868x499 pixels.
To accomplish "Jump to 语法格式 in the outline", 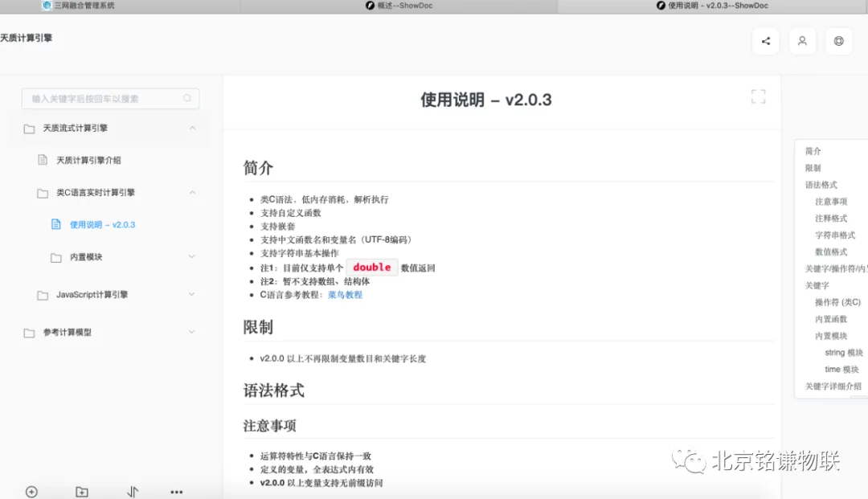I will 821,185.
